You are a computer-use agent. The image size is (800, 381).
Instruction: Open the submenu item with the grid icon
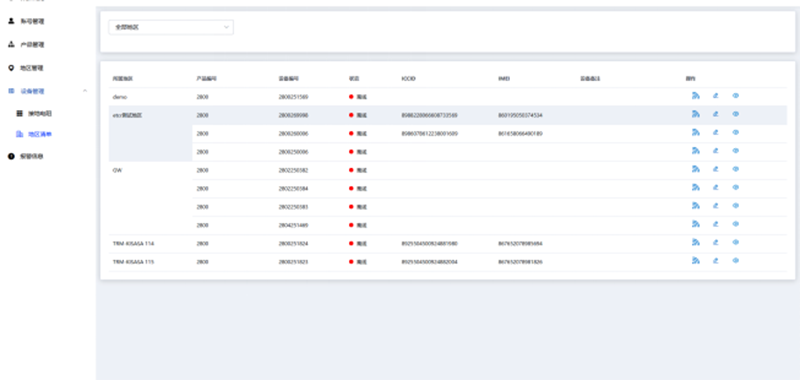(34, 113)
